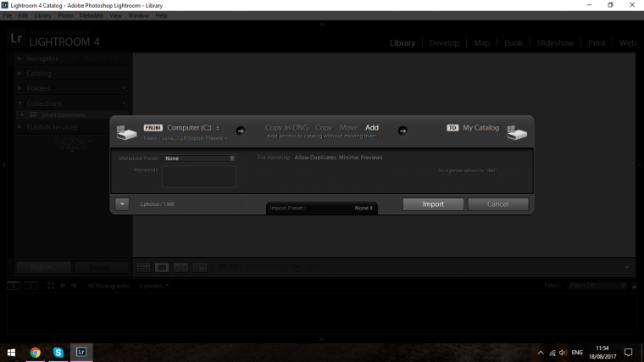Screen dimensions: 644x362
Task: Select the Library module tab
Action: click(x=402, y=42)
